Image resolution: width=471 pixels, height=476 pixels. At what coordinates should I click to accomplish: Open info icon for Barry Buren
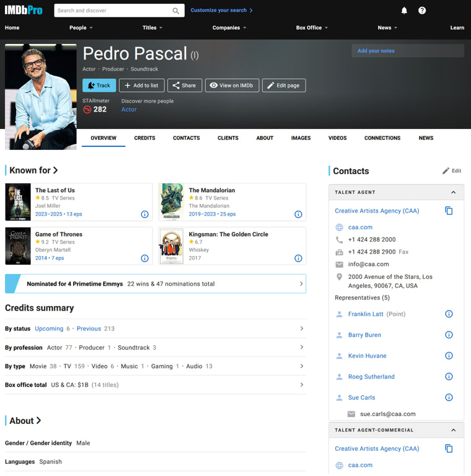449,335
